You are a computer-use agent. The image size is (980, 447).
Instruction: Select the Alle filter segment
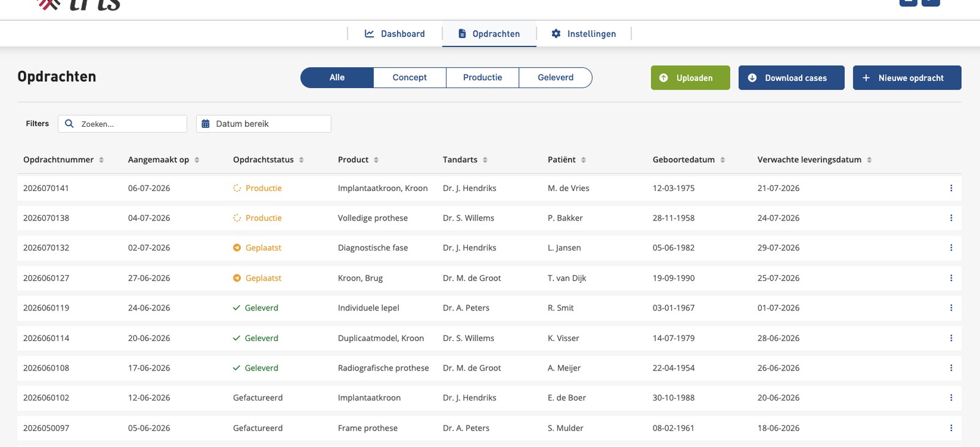(x=337, y=78)
